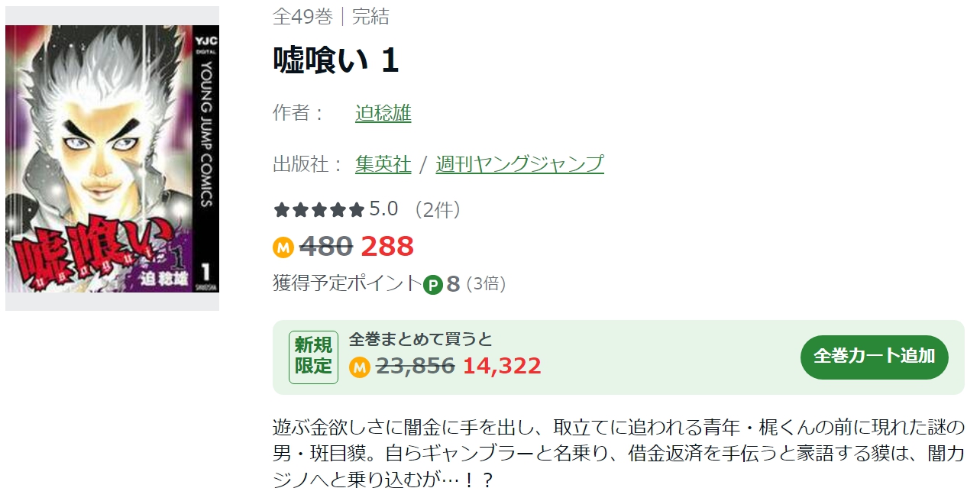Open author link 迫稔雄
980x501 pixels.
tap(383, 113)
